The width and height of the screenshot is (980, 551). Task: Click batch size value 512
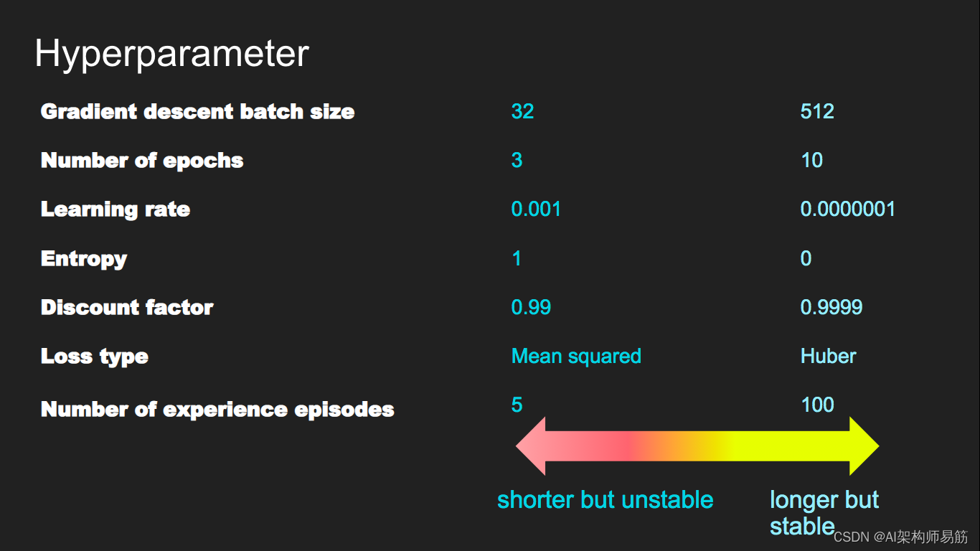[x=817, y=112]
